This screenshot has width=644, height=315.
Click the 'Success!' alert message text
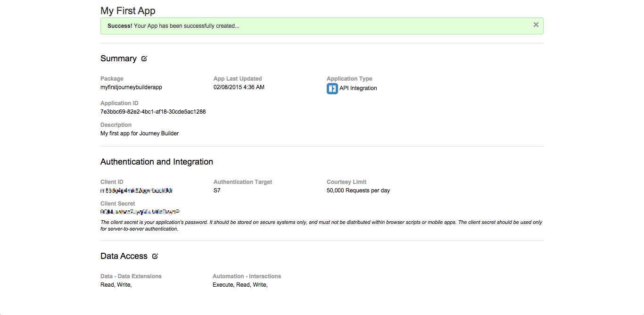[173, 26]
